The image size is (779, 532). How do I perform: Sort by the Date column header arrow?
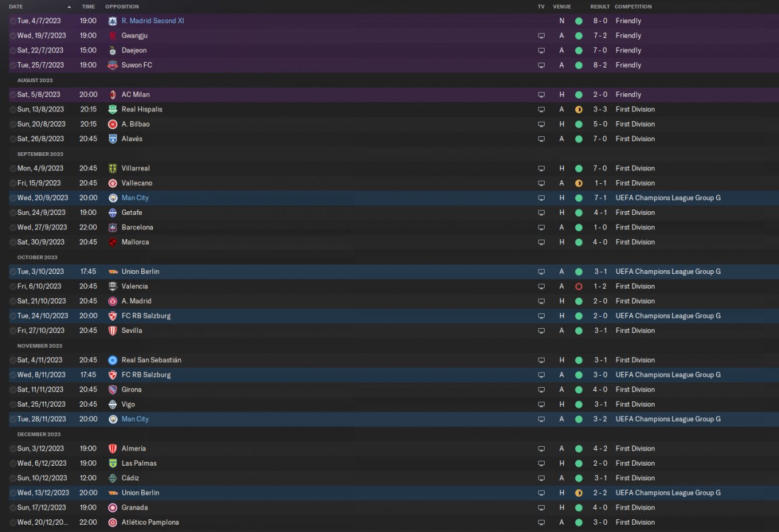[69, 7]
